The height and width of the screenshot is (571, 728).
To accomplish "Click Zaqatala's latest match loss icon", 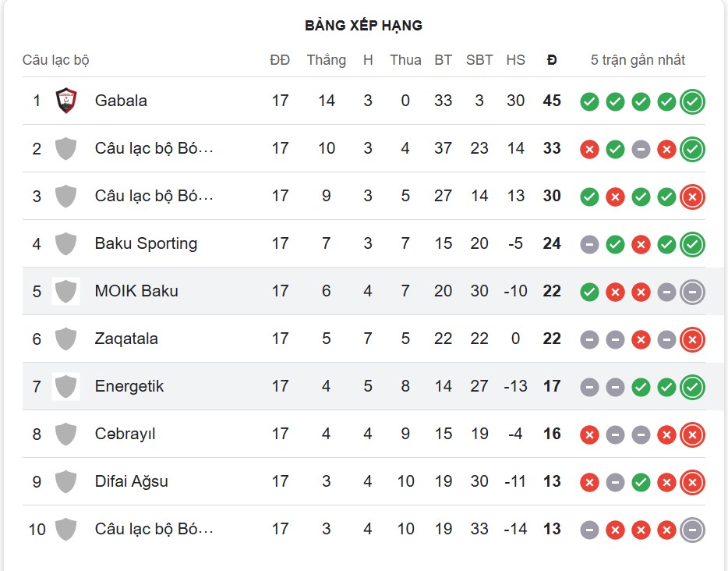I will click(x=692, y=339).
